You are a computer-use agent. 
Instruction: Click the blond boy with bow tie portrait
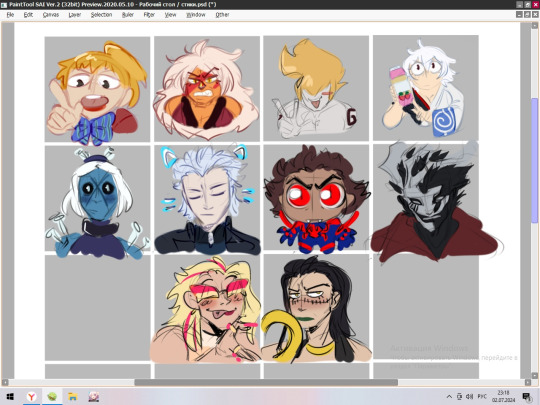click(97, 92)
